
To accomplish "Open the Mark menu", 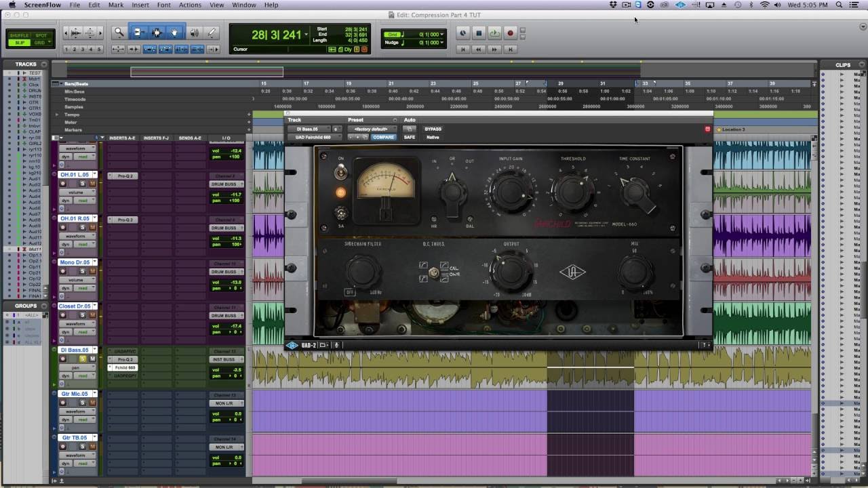I will coord(116,5).
